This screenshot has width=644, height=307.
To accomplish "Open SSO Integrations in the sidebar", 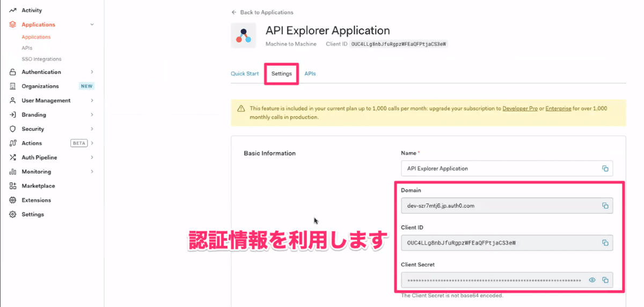I will click(41, 59).
